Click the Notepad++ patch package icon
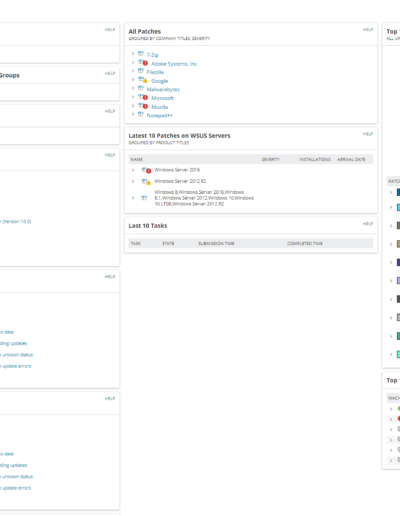The width and height of the screenshot is (400, 516). click(x=141, y=115)
